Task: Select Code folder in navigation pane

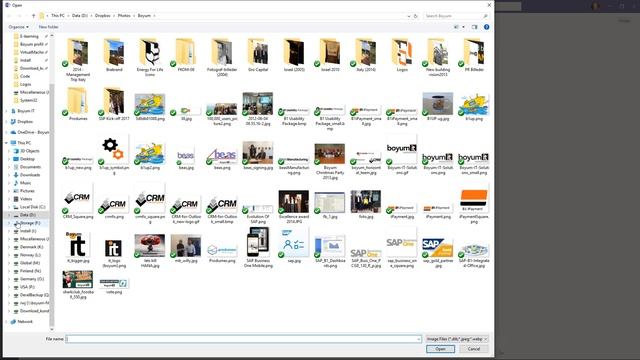Action: click(25, 76)
